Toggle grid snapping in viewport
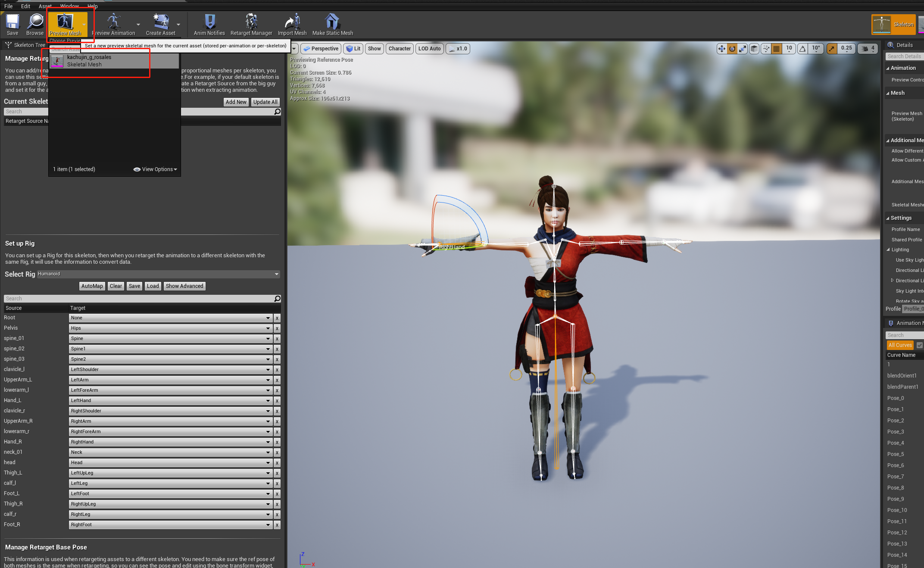 pos(776,49)
